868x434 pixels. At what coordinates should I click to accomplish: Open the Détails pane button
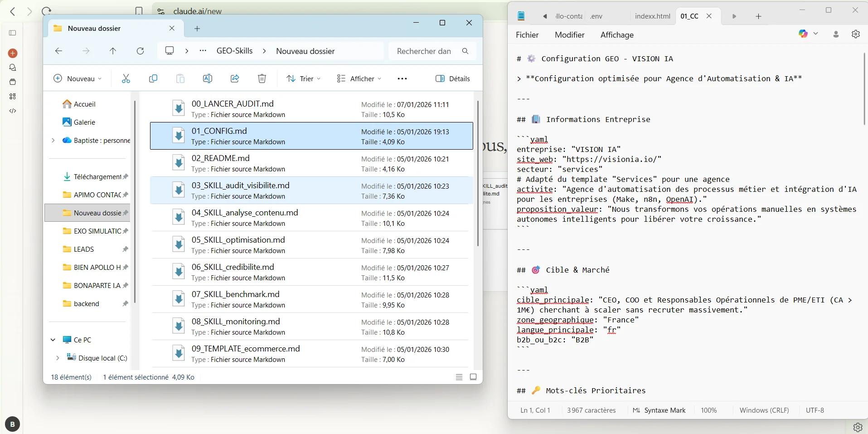(454, 78)
